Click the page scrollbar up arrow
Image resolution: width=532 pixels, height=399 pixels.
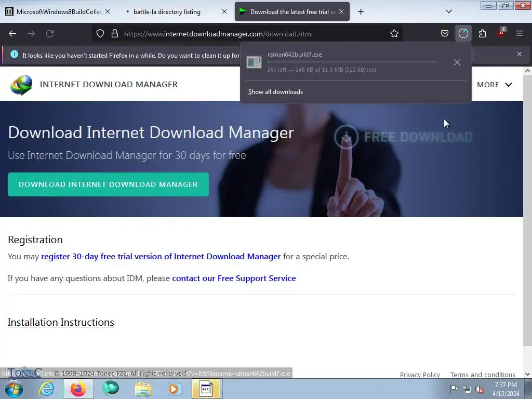click(527, 71)
